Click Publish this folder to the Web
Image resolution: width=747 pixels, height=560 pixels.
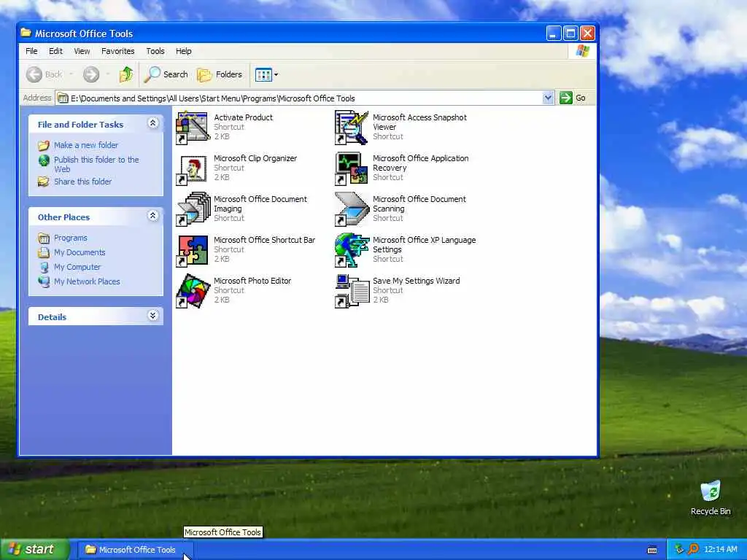click(96, 164)
